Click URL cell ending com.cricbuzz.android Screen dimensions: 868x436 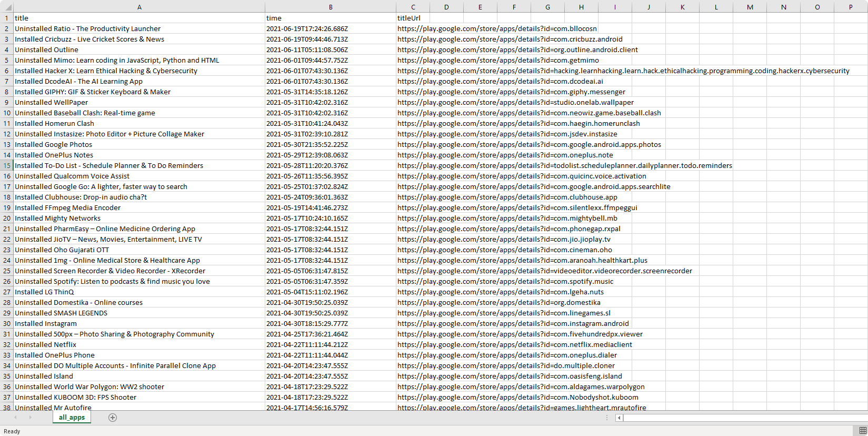pos(510,39)
